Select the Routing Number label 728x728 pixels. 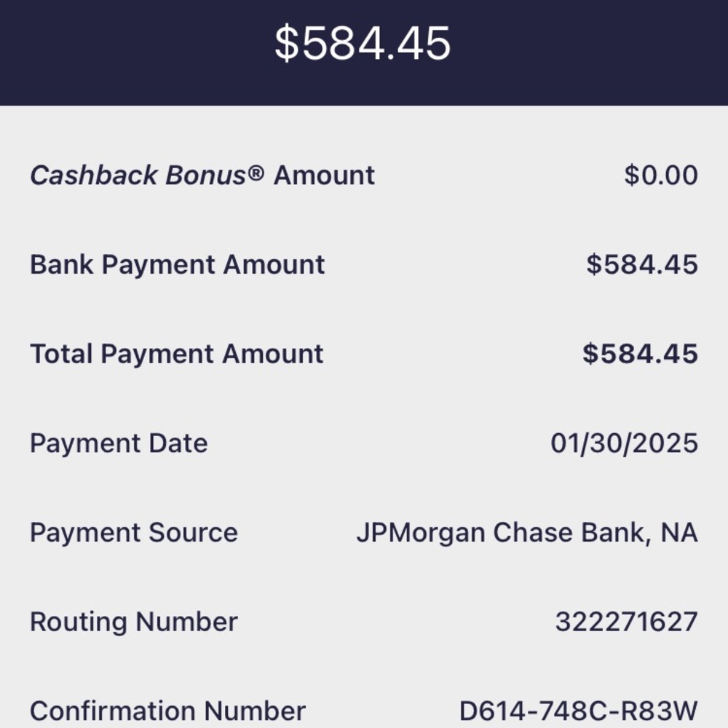coord(134,622)
